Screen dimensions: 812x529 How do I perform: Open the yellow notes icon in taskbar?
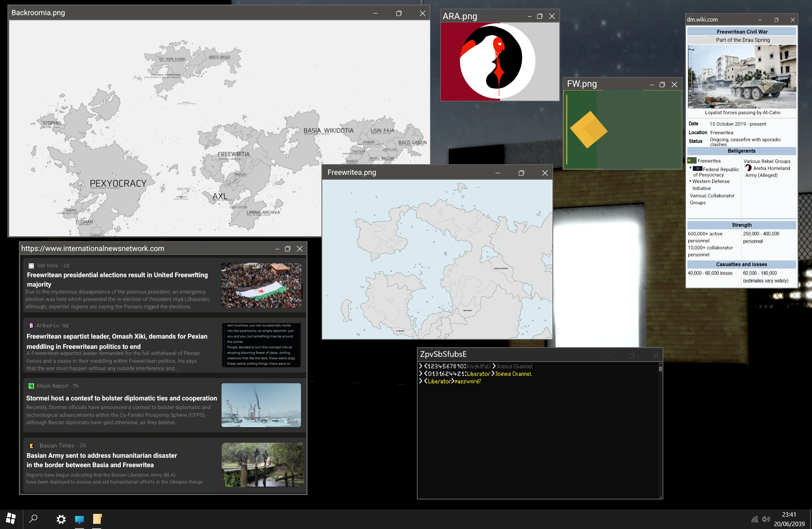pos(97,519)
